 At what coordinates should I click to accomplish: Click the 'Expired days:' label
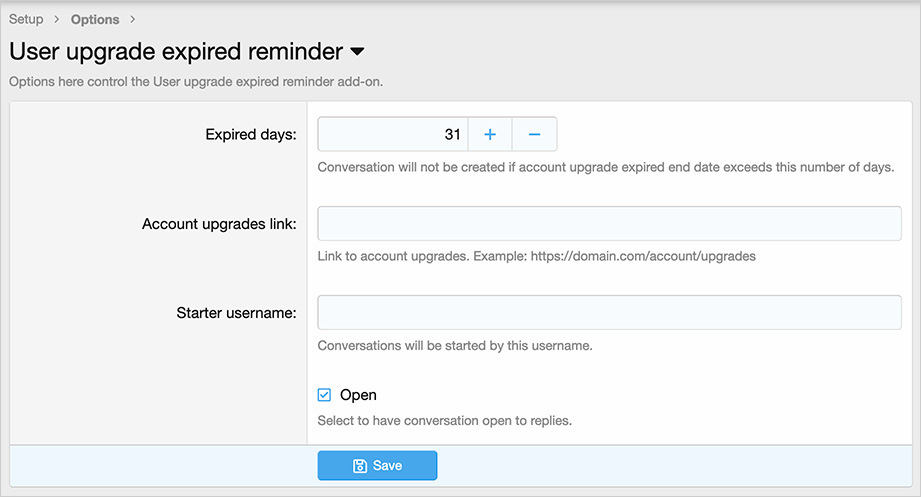pos(250,135)
